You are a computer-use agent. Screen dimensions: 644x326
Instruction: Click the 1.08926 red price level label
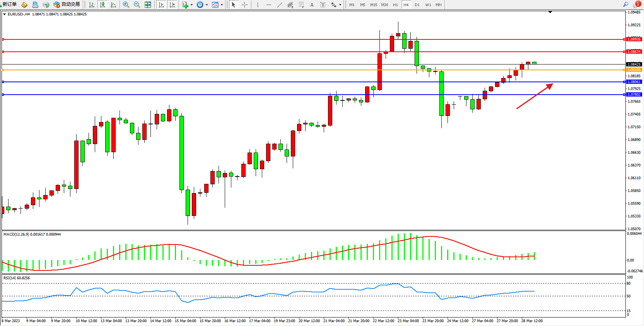click(634, 39)
